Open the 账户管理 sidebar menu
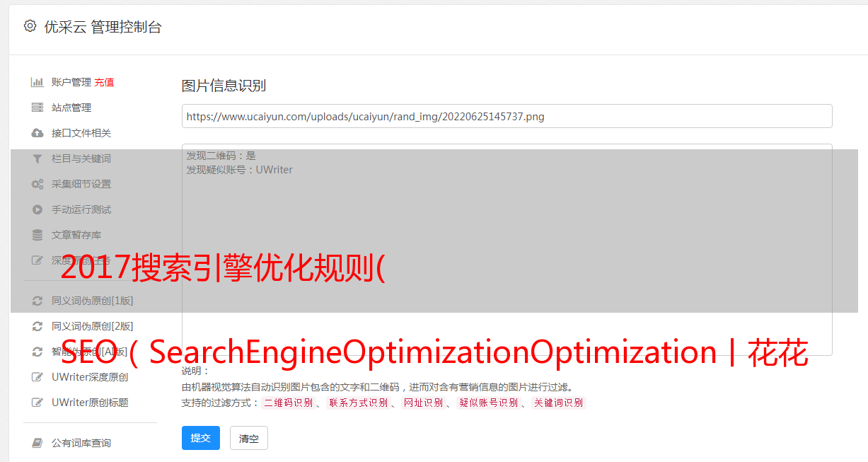Image resolution: width=868 pixels, height=462 pixels. click(x=71, y=82)
